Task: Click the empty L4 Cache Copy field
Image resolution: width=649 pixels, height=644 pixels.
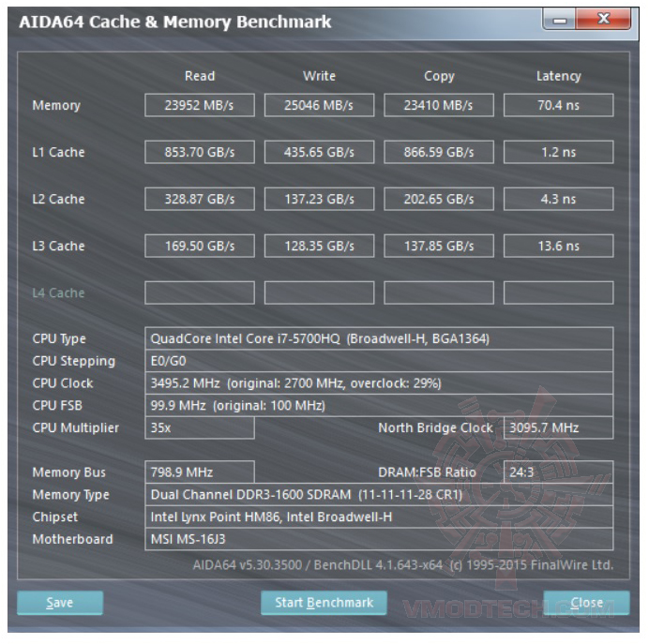Action: click(439, 292)
